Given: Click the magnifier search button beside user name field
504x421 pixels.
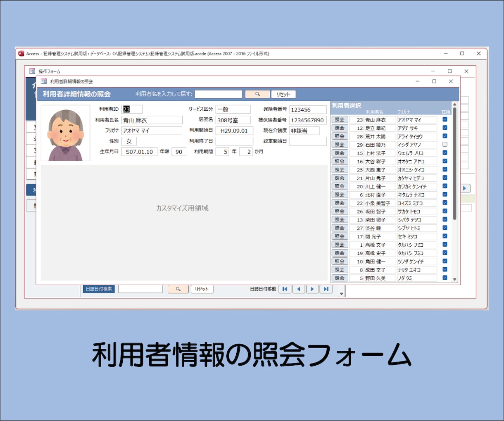Looking at the screenshot, I should 257,94.
